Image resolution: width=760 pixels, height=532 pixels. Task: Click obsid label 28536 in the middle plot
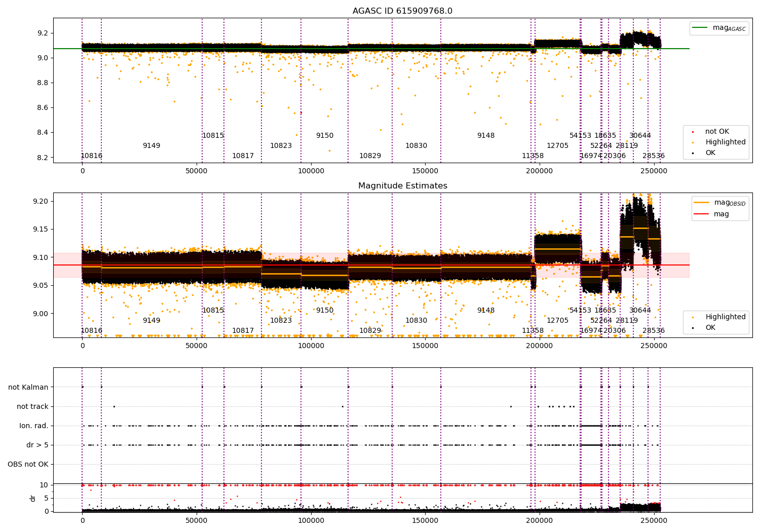pos(654,331)
